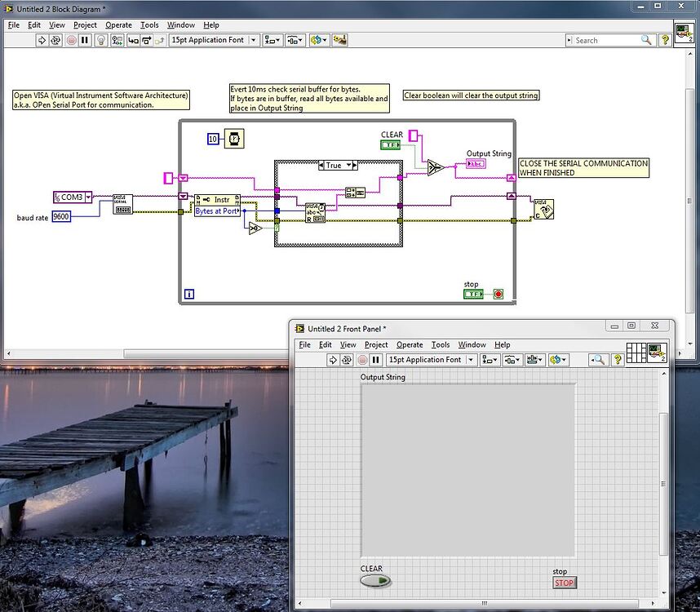The width and height of the screenshot is (700, 612).
Task: Open the 15pt Application Font dropdown
Action: pos(255,39)
